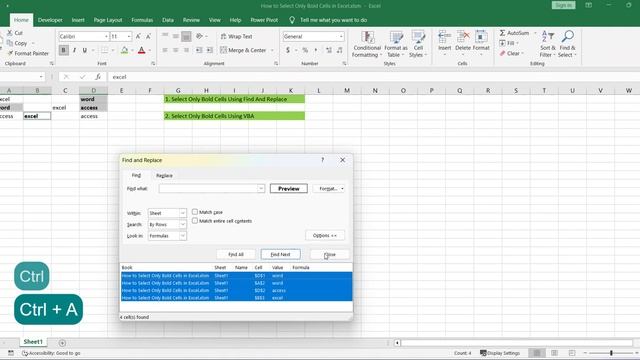640x360 pixels.
Task: Click the dialog Close button
Action: pyautogui.click(x=329, y=254)
